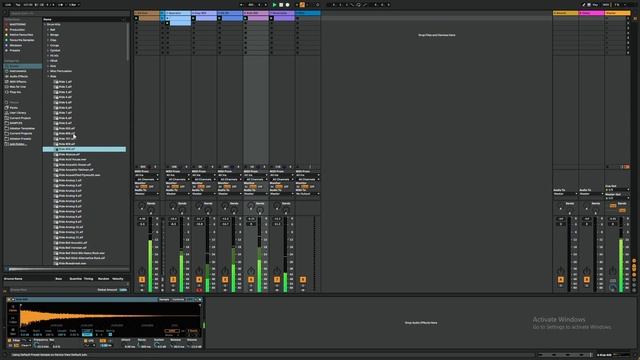Screen dimensions: 640x360
Task: Select the highlighted Ride sample row in the browser
Action: click(84, 149)
